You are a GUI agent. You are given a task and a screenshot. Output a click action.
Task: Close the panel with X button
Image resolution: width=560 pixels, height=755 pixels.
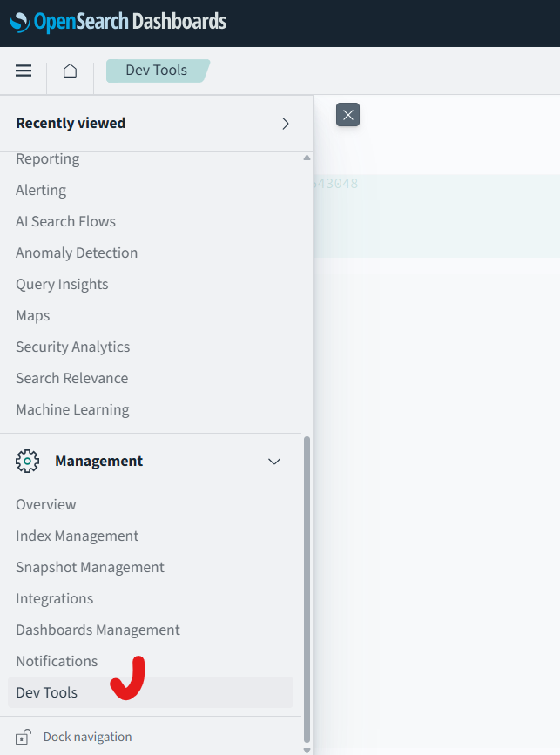(347, 115)
